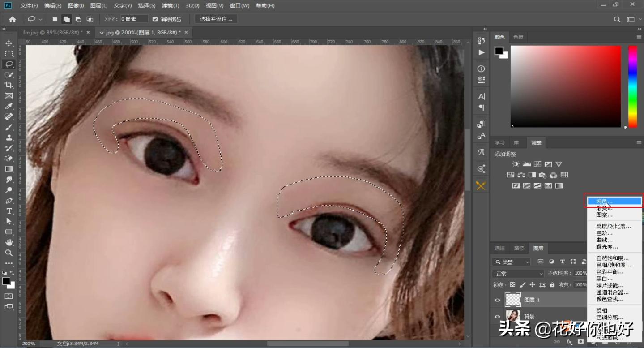The width and height of the screenshot is (644, 348).
Task: Open the 正常 blend mode dropdown
Action: 518,274
